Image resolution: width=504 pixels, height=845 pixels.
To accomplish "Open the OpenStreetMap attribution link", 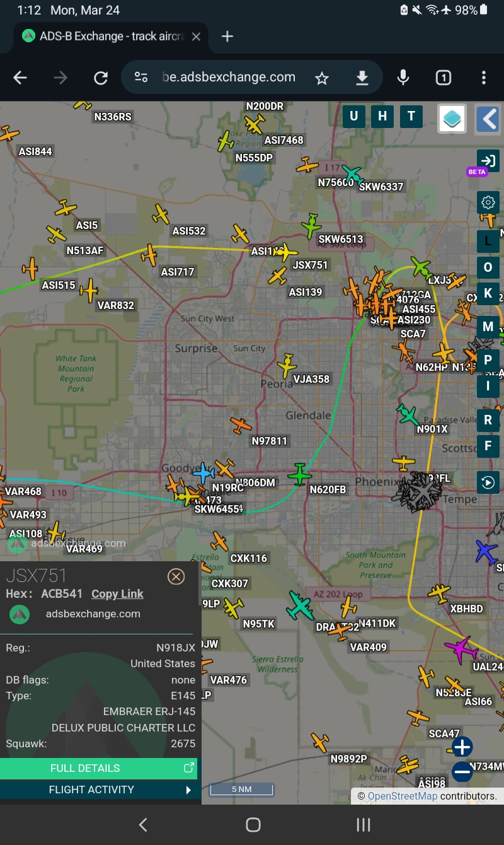I will 402,796.
